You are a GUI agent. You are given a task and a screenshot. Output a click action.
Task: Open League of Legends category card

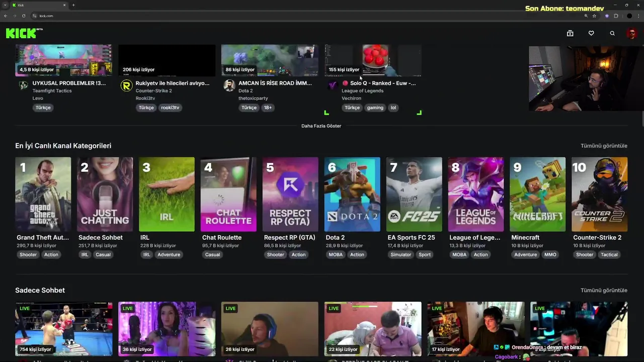pyautogui.click(x=476, y=195)
